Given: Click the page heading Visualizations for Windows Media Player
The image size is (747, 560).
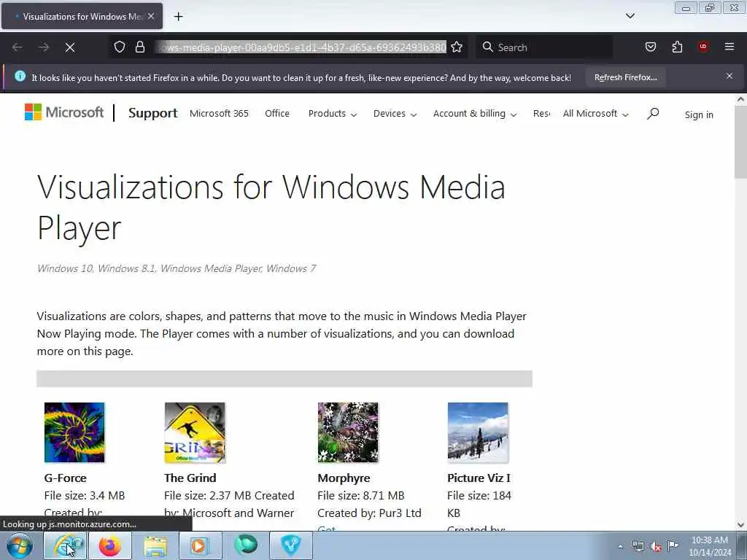Looking at the screenshot, I should [271, 207].
